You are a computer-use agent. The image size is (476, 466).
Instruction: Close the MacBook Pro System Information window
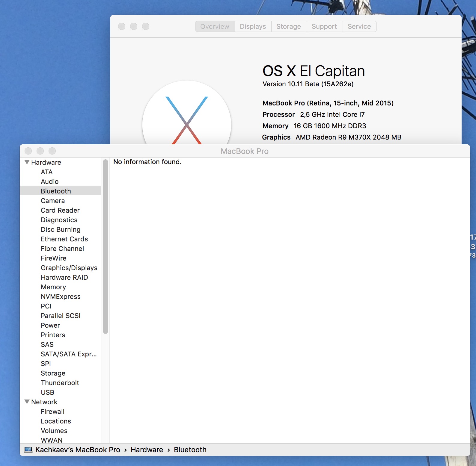[x=28, y=151]
